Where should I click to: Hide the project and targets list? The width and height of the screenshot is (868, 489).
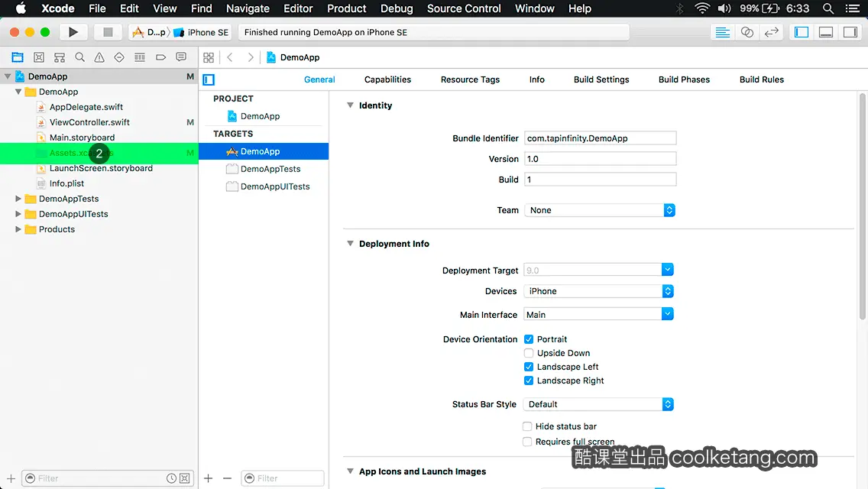coord(209,79)
